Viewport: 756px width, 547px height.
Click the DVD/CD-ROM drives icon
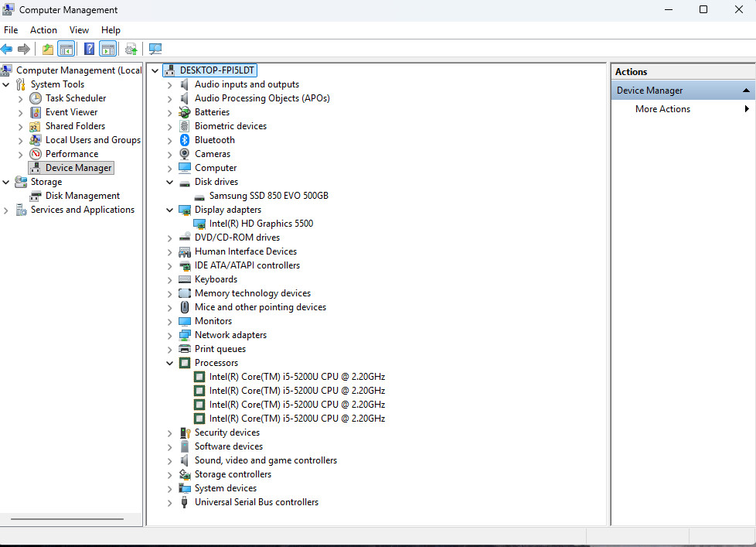185,238
